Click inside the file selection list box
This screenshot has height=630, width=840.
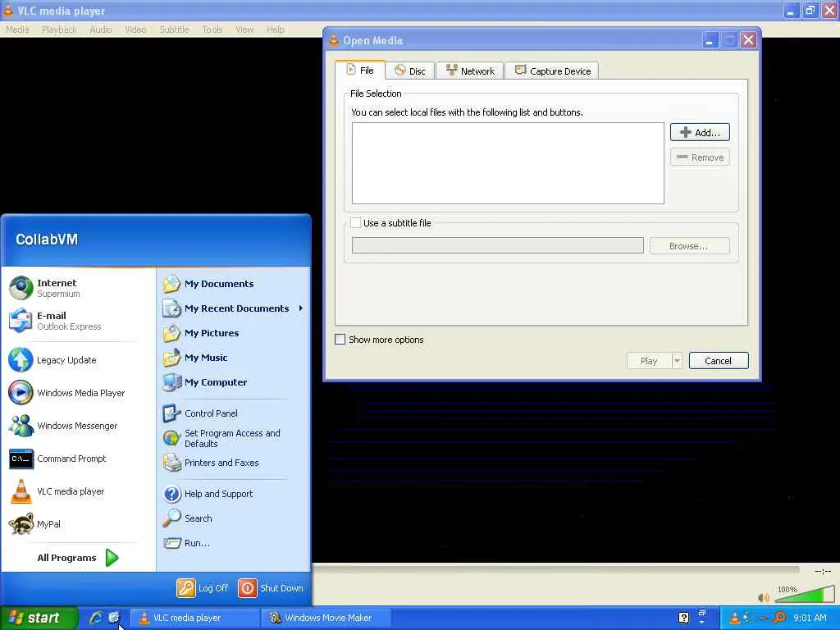click(508, 163)
